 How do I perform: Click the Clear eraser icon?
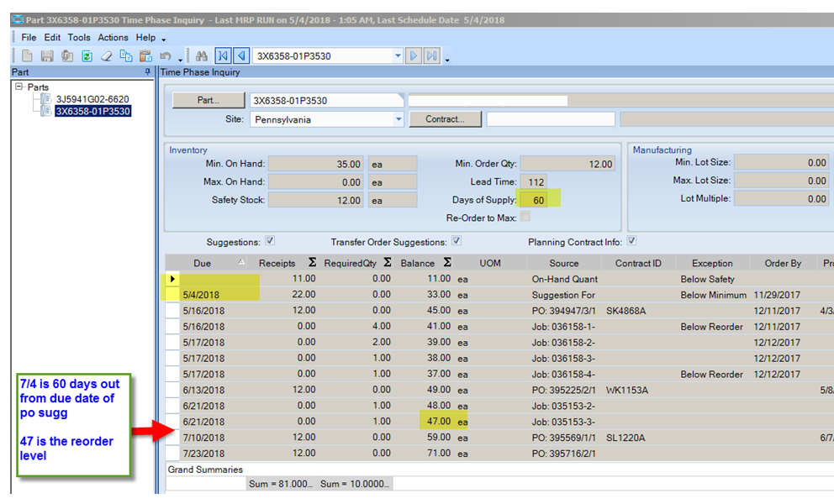point(106,56)
